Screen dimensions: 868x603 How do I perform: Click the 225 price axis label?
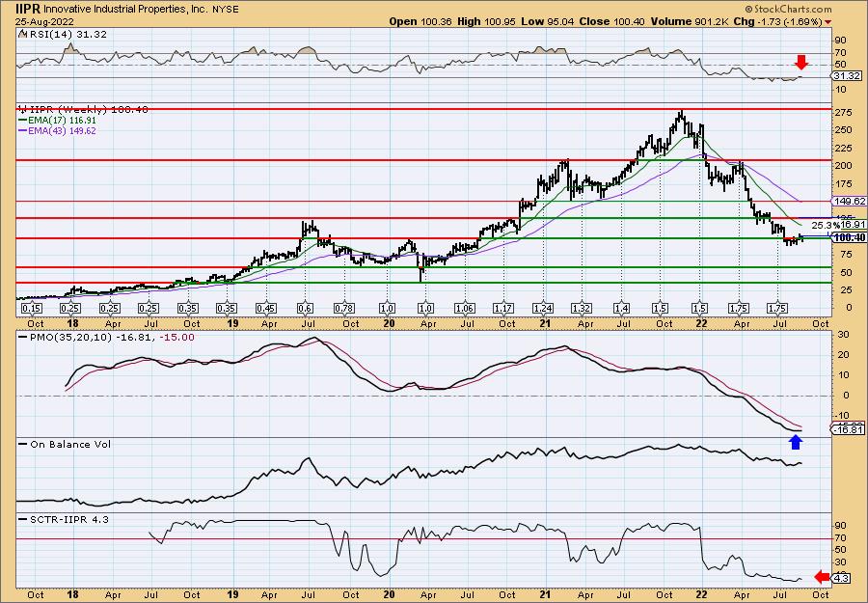click(843, 148)
